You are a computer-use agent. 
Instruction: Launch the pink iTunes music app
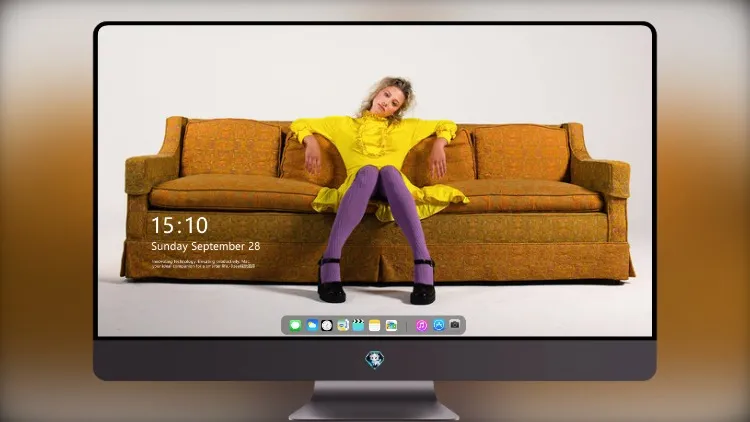point(421,325)
